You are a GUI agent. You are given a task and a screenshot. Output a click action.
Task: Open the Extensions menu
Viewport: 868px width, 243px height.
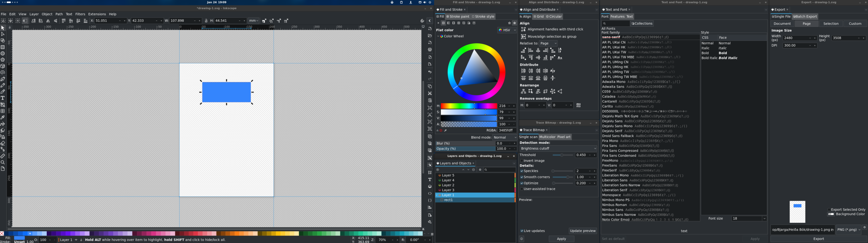click(x=97, y=14)
